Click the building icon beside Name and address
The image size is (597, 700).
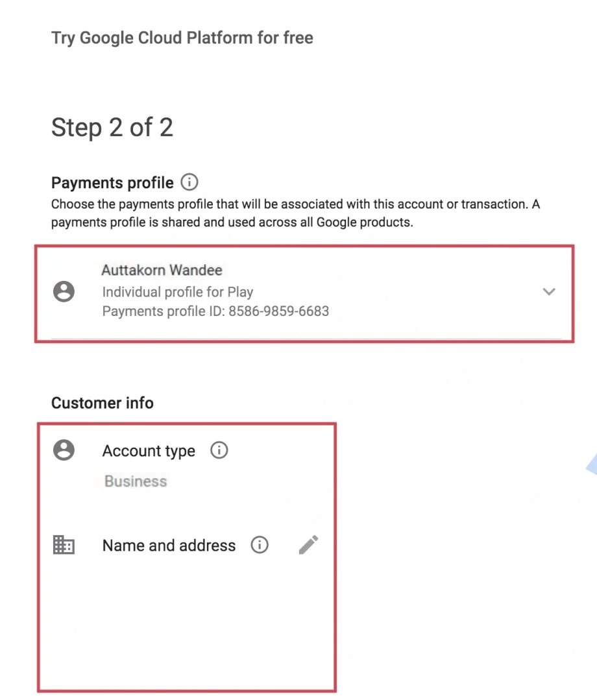coord(64,545)
